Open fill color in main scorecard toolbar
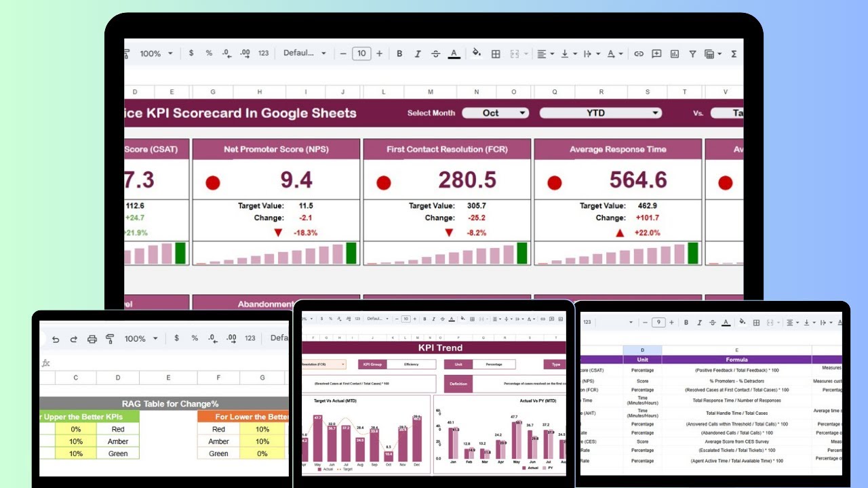This screenshot has width=868, height=488. 477,54
